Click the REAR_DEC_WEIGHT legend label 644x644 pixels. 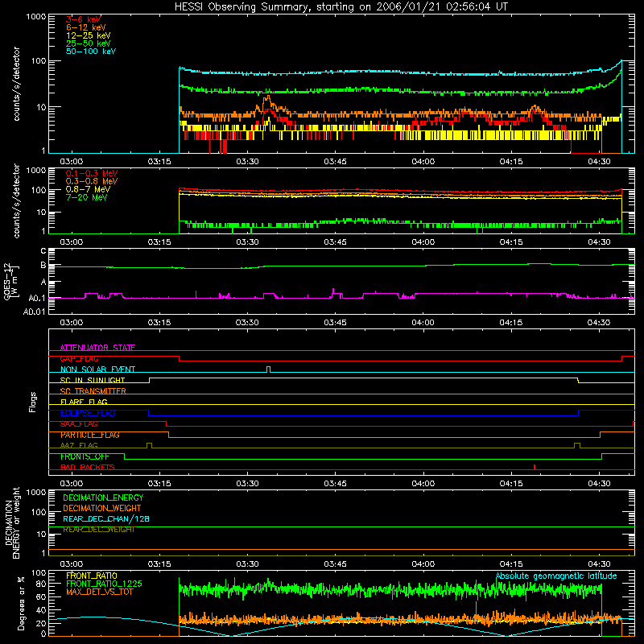tap(99, 530)
